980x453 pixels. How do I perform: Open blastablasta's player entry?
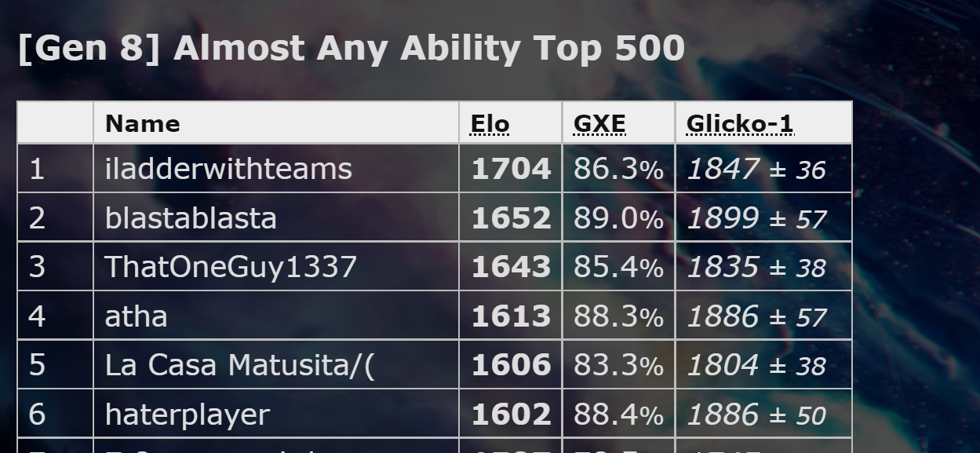point(191,218)
